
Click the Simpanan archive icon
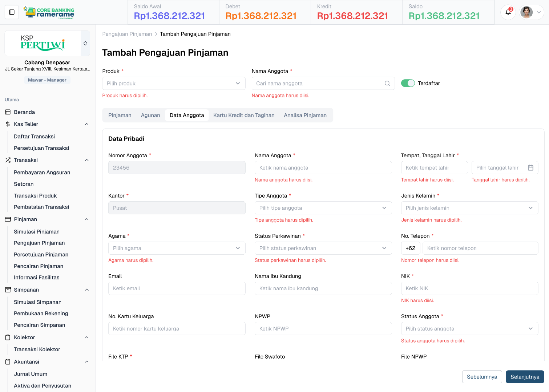(8, 290)
